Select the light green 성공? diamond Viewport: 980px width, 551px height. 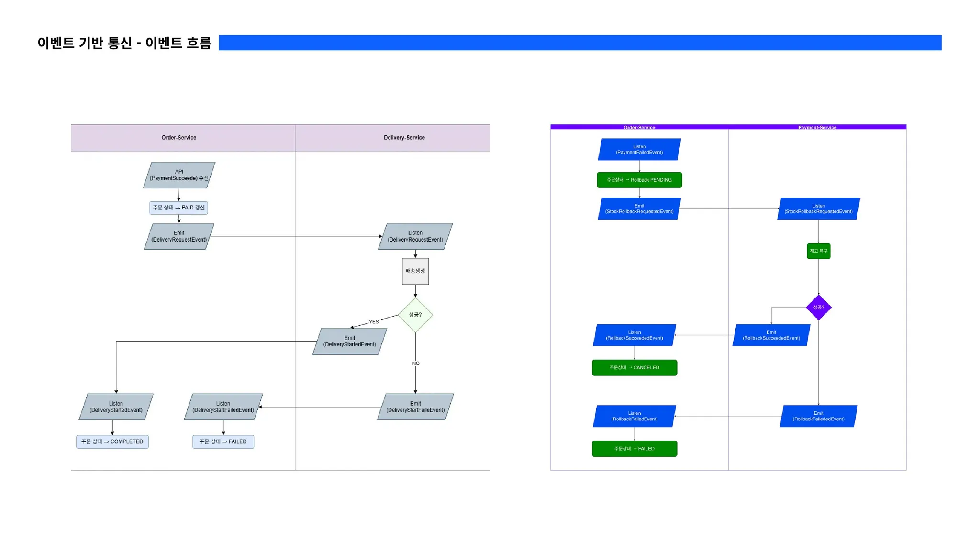(415, 315)
